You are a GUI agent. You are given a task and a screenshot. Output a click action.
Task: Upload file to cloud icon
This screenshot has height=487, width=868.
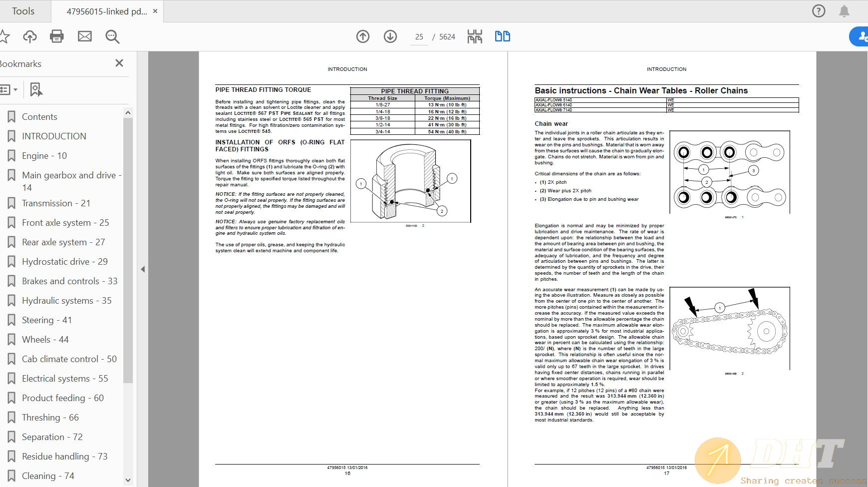30,36
